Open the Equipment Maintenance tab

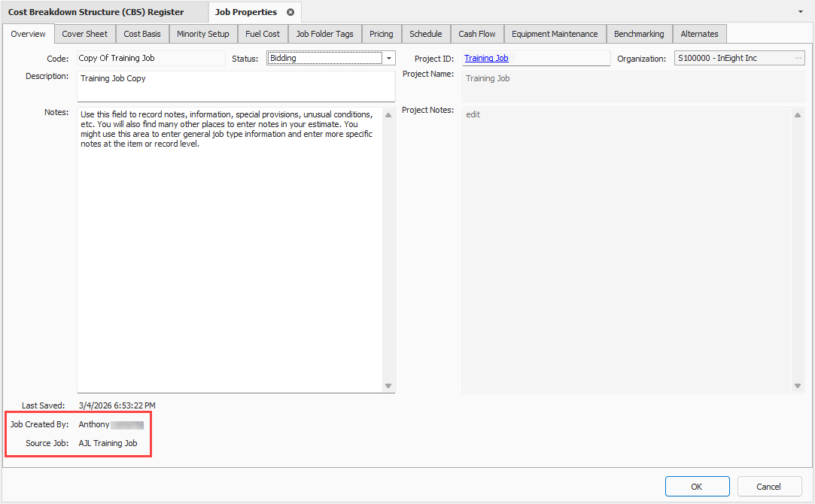tap(555, 34)
